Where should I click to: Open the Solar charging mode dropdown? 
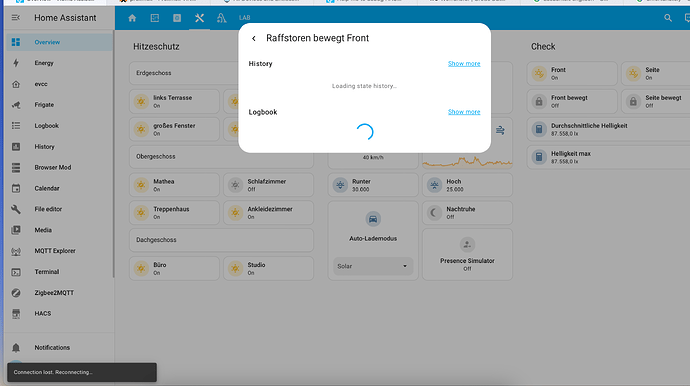pyautogui.click(x=373, y=266)
